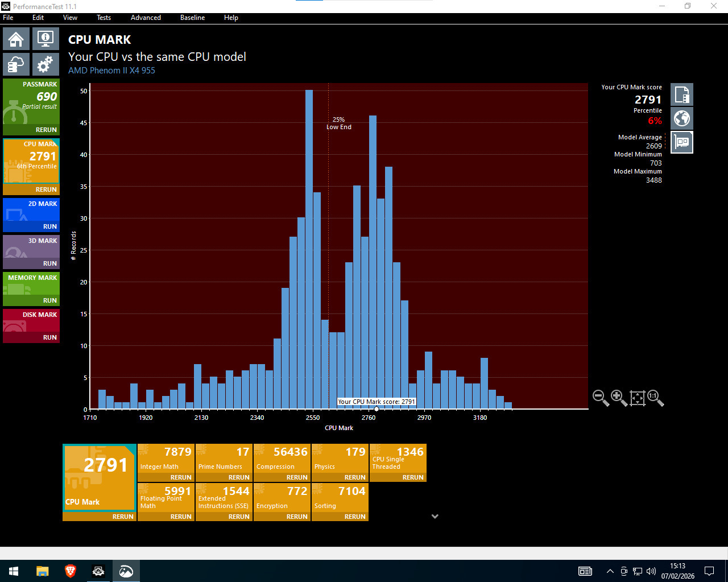Viewport: 728px width, 582px height.
Task: Show hidden tray icons chevron
Action: pos(610,571)
